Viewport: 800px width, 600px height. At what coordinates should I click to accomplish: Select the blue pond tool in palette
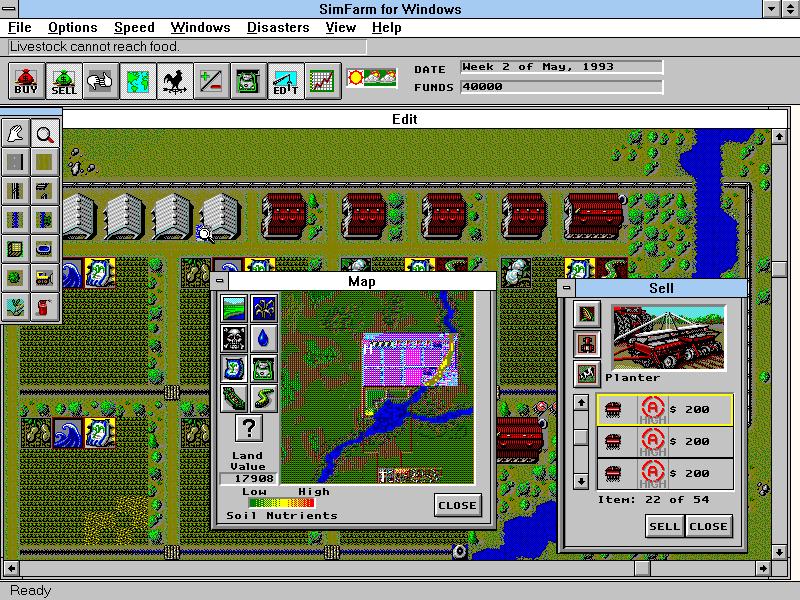pyautogui.click(x=45, y=249)
